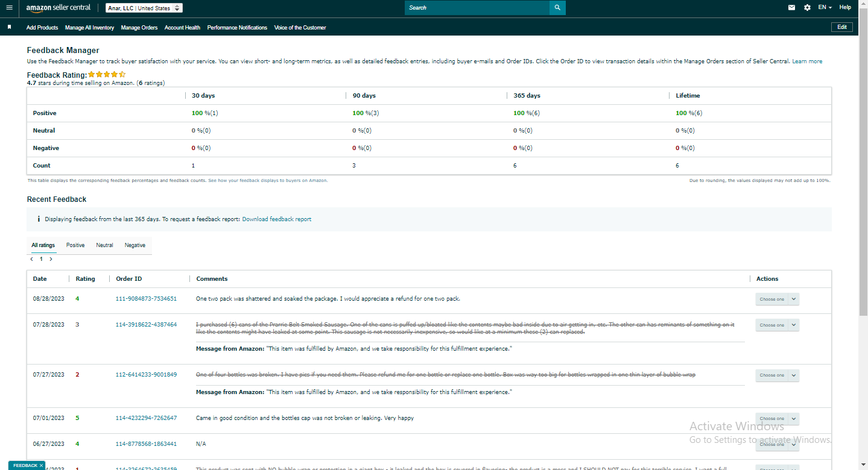Image resolution: width=868 pixels, height=470 pixels.
Task: Click the Date column header
Action: pyautogui.click(x=40, y=279)
